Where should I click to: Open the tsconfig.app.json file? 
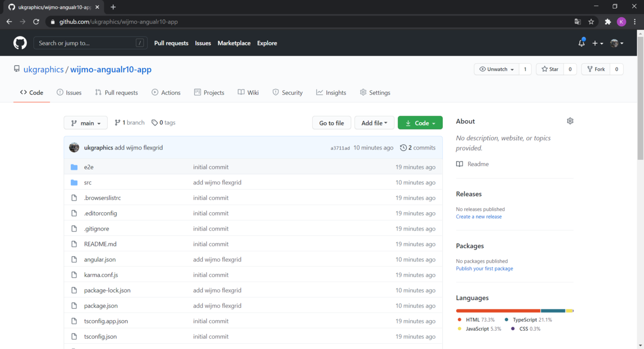coord(106,321)
